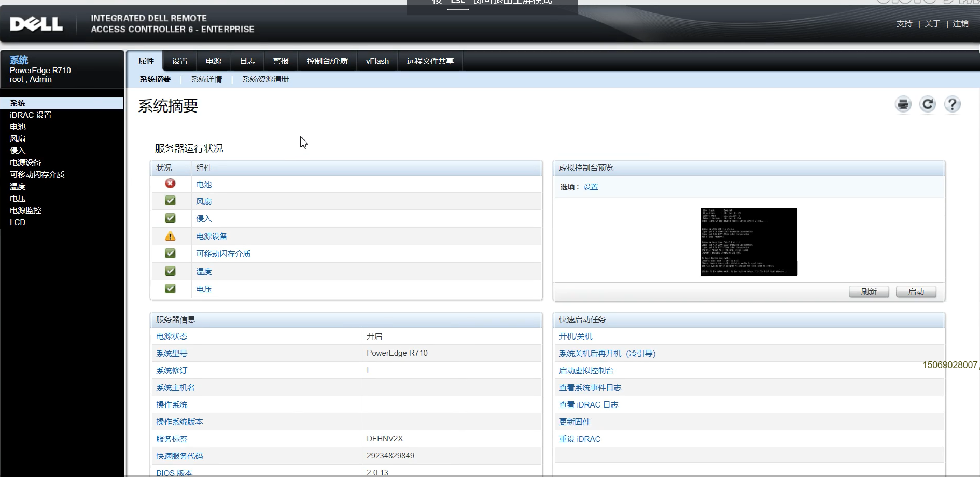Click the 注销 logout link

tap(960, 24)
